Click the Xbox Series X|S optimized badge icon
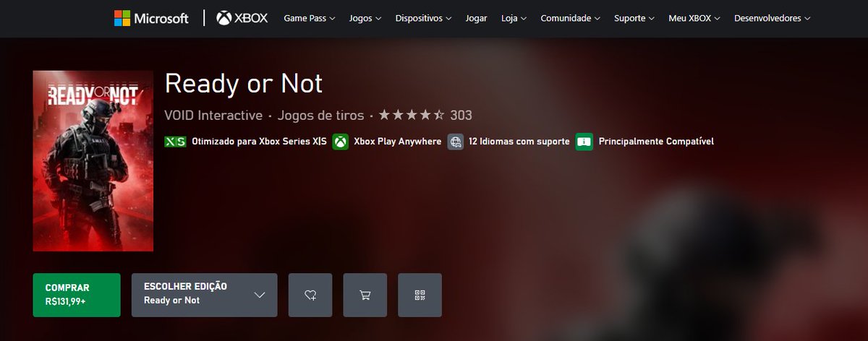Image resolution: width=868 pixels, height=341 pixels. (175, 142)
